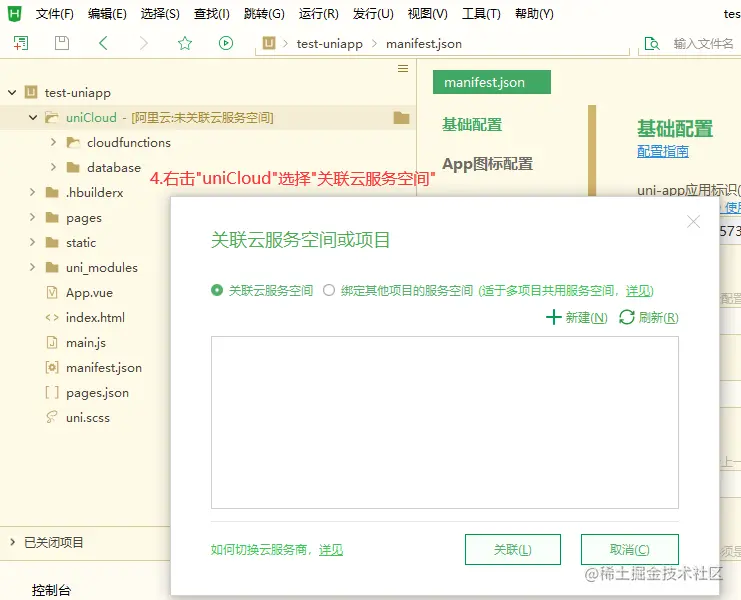741x600 pixels.
Task: Expand the cloudfunctions folder
Action: 53,142
